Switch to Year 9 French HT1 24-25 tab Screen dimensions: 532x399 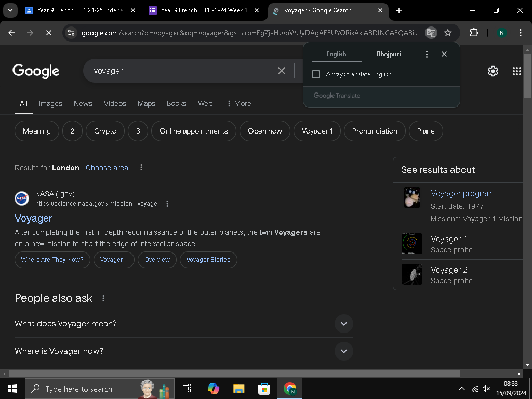tap(80, 10)
